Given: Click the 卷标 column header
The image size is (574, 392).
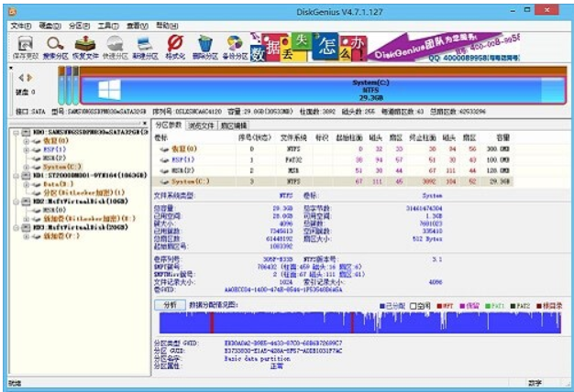Looking at the screenshot, I should coord(160,138).
